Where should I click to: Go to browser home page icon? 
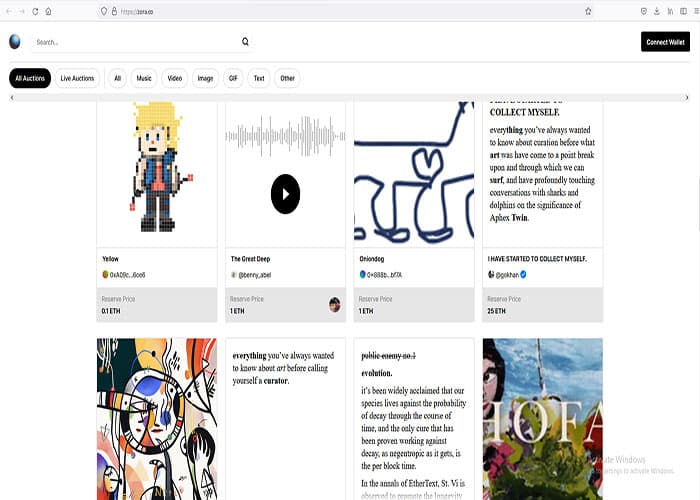tap(49, 10)
